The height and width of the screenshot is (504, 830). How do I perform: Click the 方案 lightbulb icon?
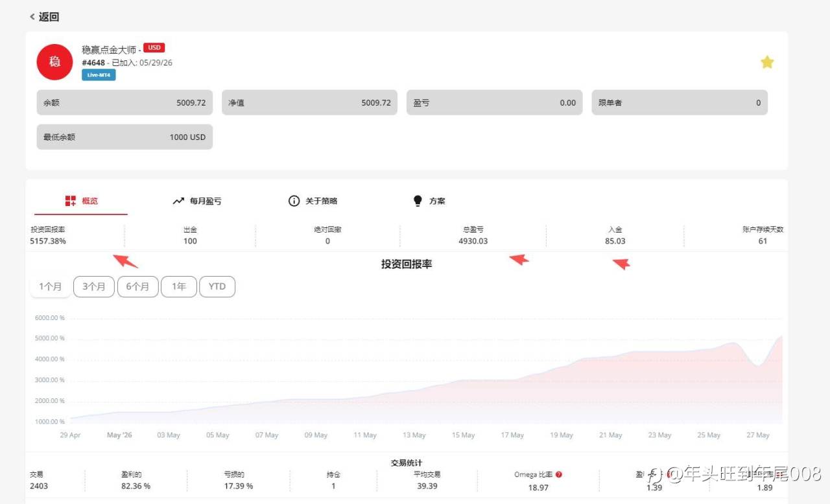pos(418,201)
